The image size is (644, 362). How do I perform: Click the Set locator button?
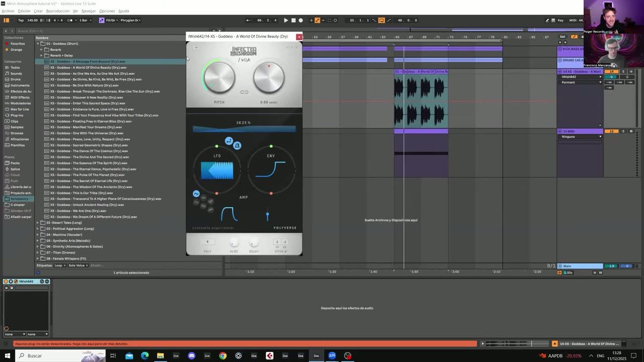tap(562, 37)
